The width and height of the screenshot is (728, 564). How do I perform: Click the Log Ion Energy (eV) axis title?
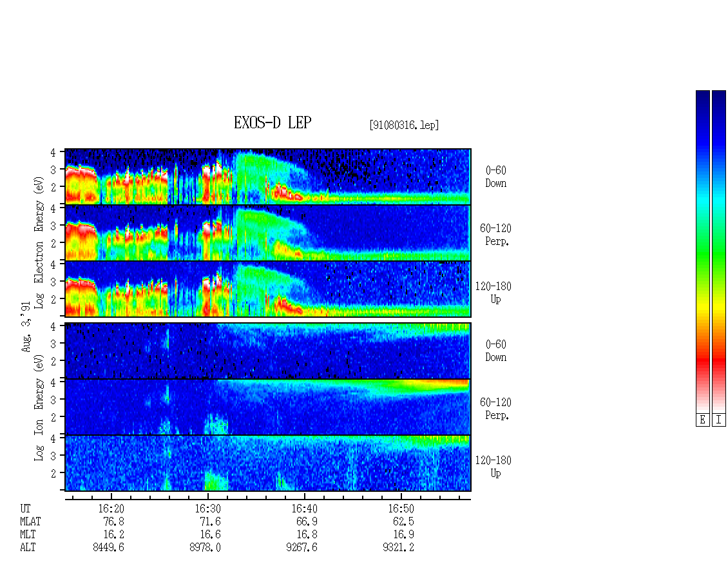(39, 407)
